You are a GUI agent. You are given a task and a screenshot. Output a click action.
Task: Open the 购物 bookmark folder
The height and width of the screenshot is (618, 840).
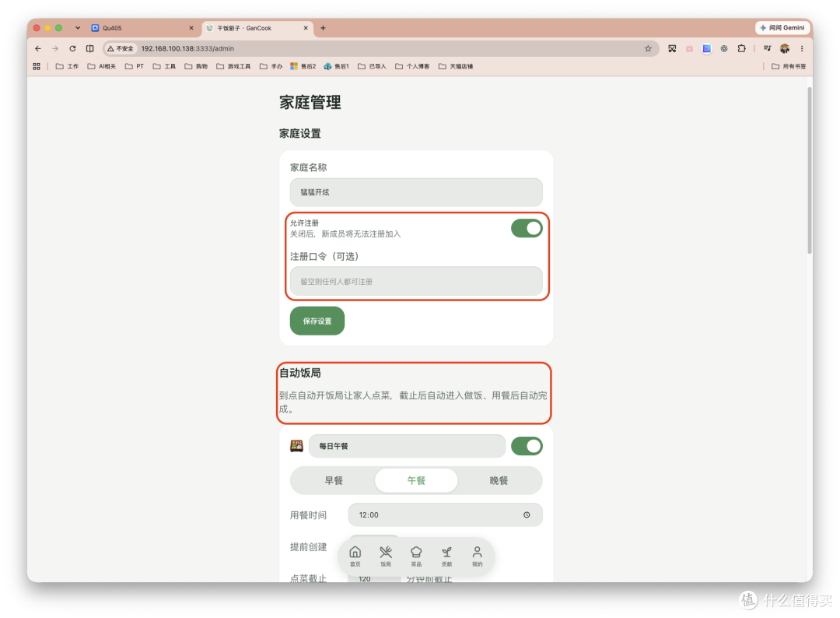tap(196, 66)
